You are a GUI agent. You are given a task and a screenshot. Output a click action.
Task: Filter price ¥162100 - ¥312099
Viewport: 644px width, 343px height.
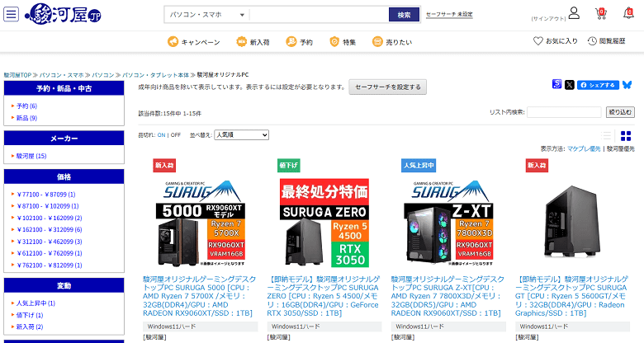tap(50, 230)
